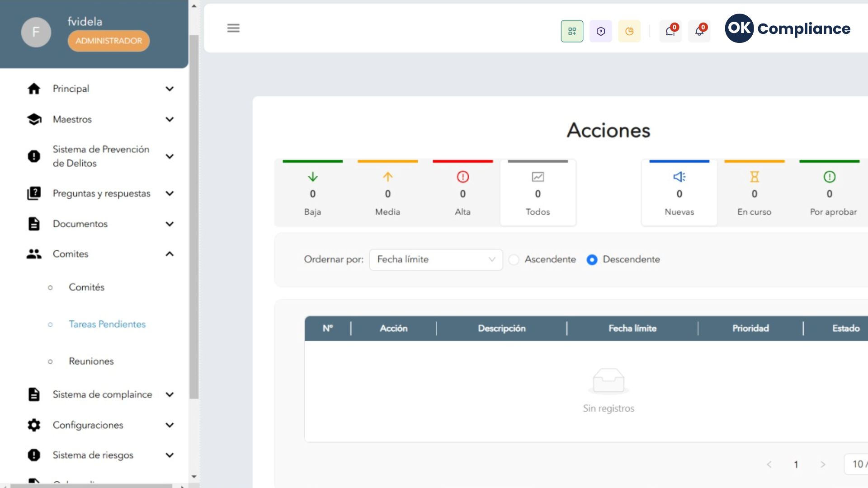Click the OK Compliance logo
Image resolution: width=868 pixels, height=488 pixels.
tap(788, 28)
